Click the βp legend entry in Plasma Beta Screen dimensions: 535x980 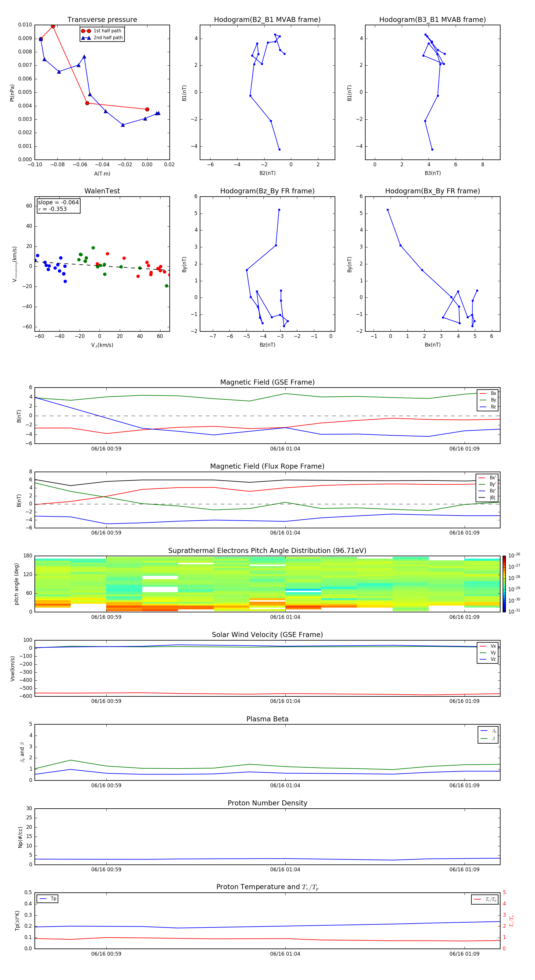[x=489, y=731]
